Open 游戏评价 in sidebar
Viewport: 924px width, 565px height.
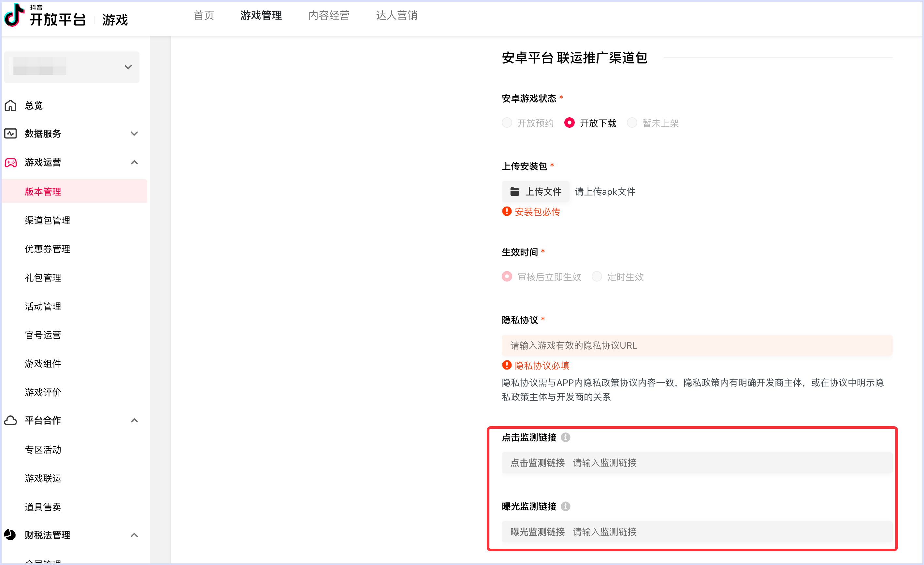43,393
